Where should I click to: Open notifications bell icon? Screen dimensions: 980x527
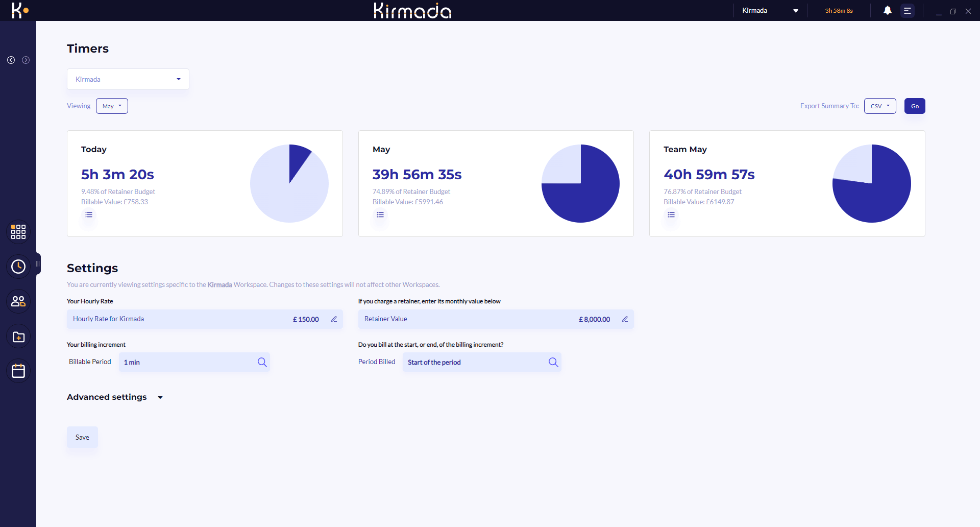click(888, 10)
